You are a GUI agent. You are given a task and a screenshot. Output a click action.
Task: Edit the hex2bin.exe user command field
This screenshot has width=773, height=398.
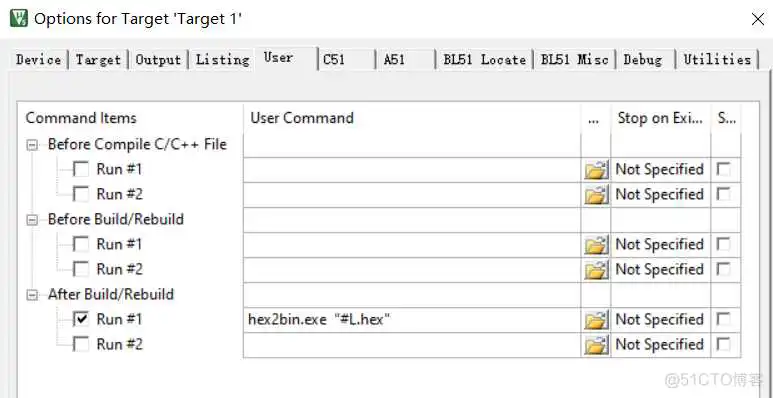pos(412,320)
